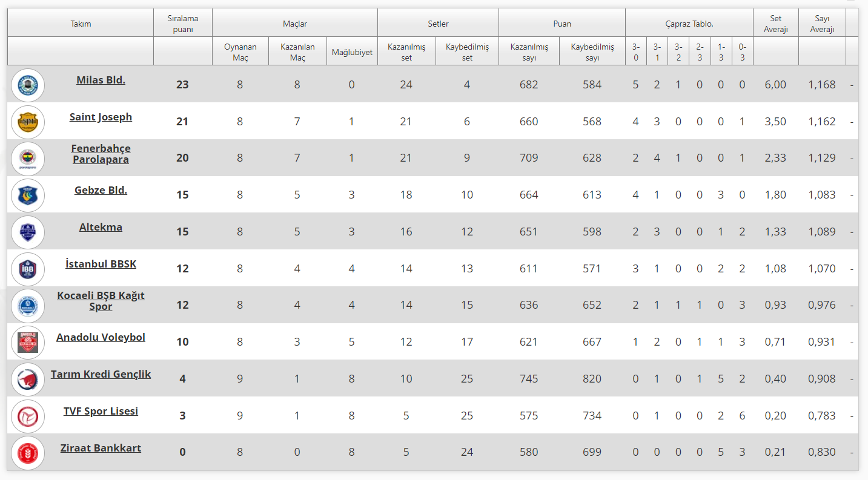Open the Gebze Bld. team link
868x480 pixels.
pos(101,190)
